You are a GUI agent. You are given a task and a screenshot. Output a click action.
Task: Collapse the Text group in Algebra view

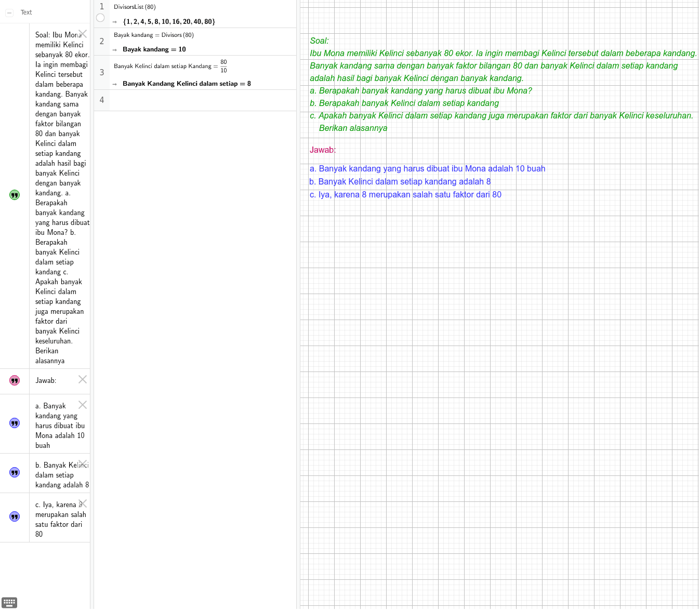(x=9, y=12)
